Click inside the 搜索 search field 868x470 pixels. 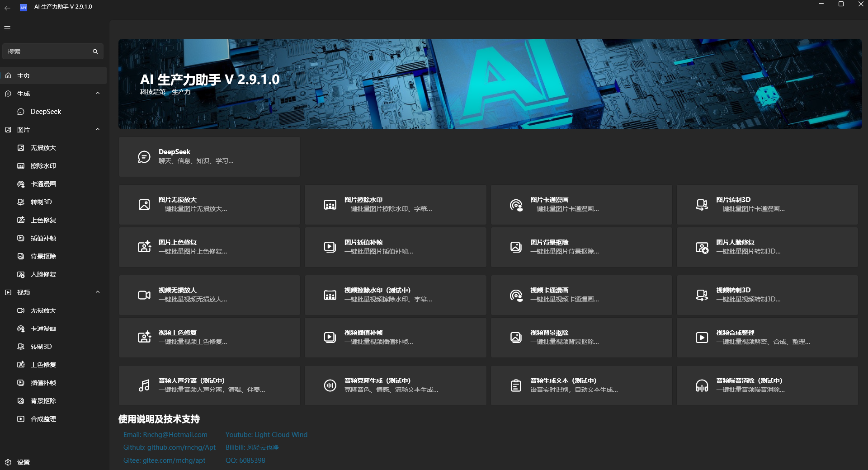point(45,51)
